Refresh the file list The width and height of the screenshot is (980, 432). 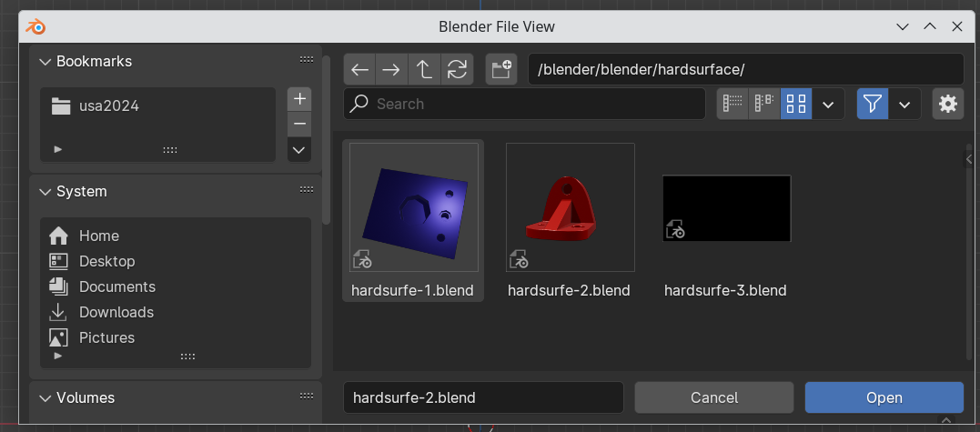[458, 69]
